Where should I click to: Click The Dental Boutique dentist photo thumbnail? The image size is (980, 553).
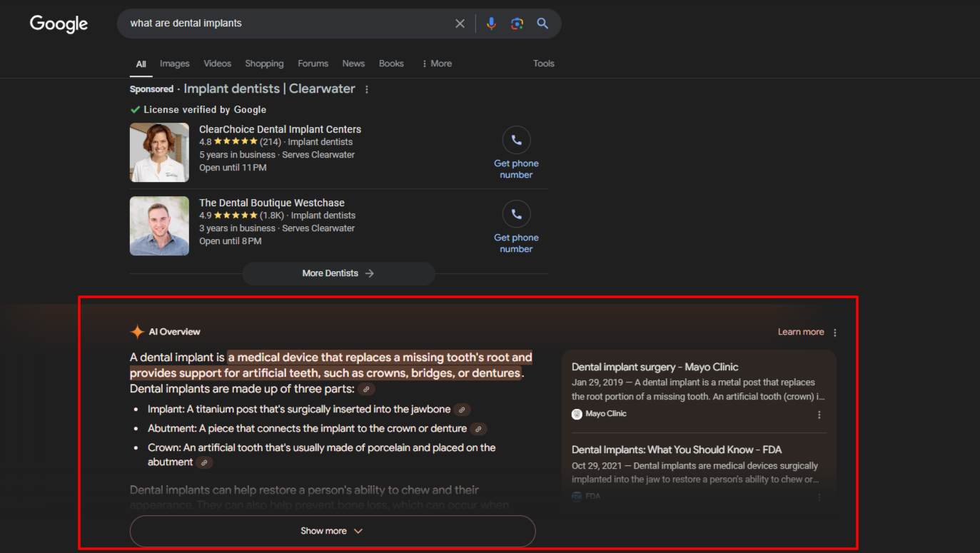[159, 225]
